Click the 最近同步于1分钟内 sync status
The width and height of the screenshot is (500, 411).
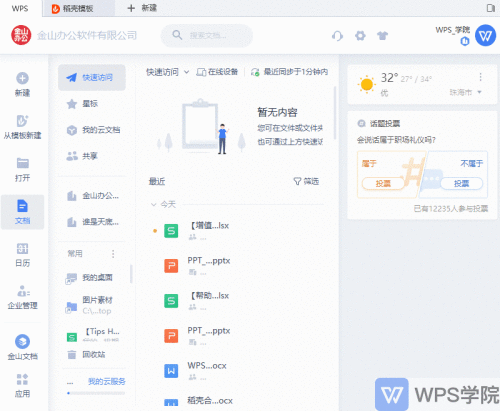pos(289,72)
